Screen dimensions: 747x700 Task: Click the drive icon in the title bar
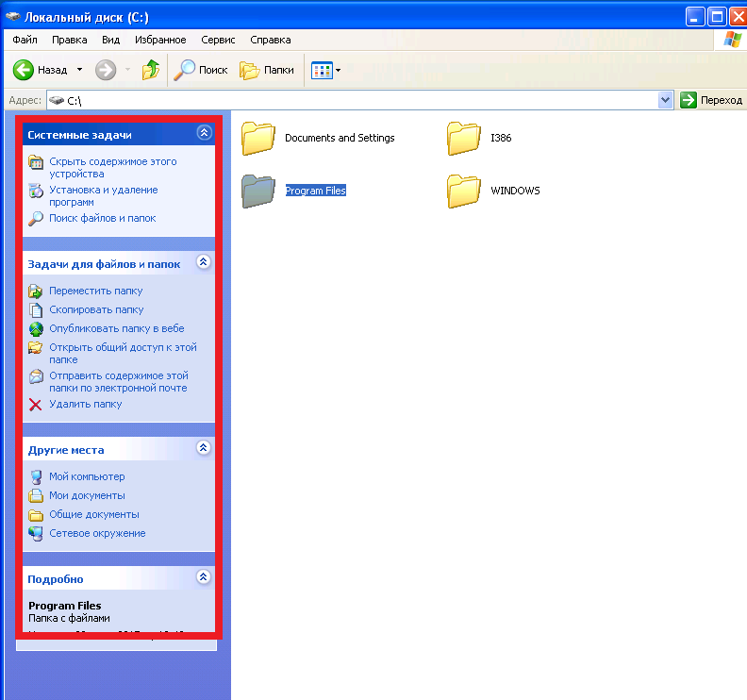pyautogui.click(x=13, y=17)
